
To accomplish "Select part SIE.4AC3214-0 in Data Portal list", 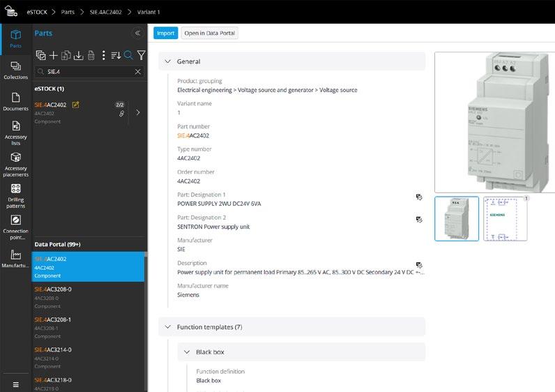I will [88, 358].
